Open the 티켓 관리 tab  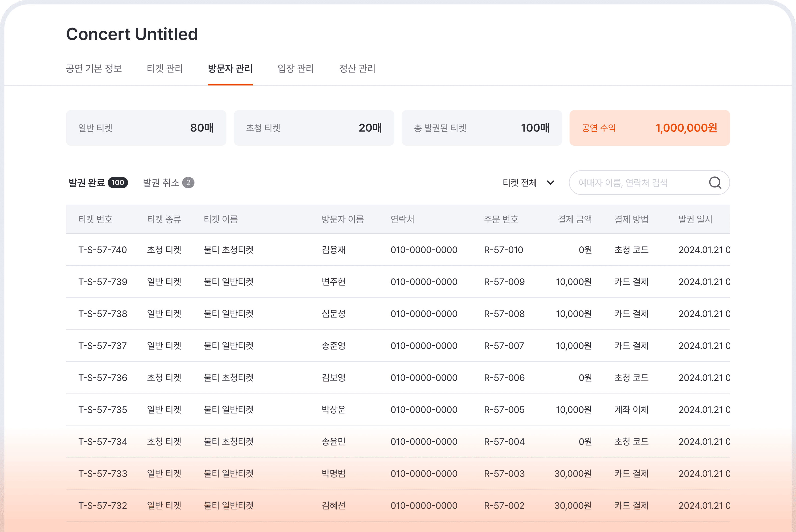tap(165, 68)
